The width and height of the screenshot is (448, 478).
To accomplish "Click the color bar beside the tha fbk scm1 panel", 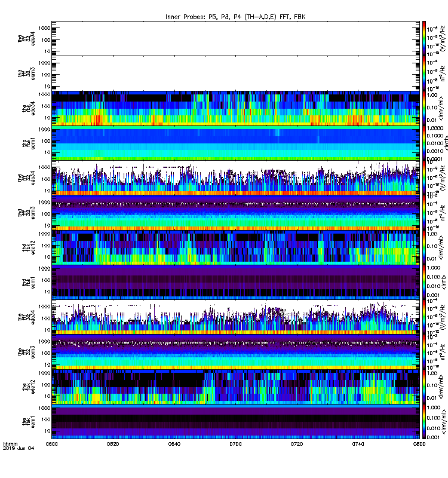I will click(424, 143).
